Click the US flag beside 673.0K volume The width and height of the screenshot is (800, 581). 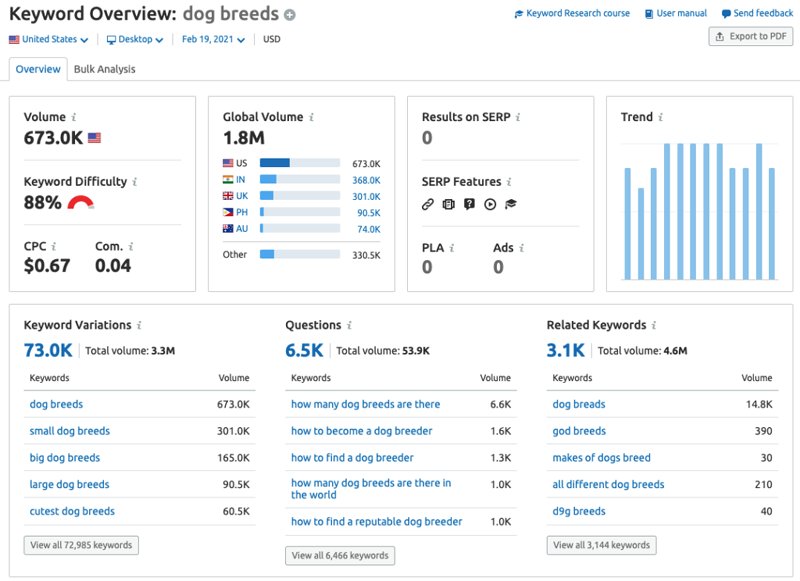94,138
